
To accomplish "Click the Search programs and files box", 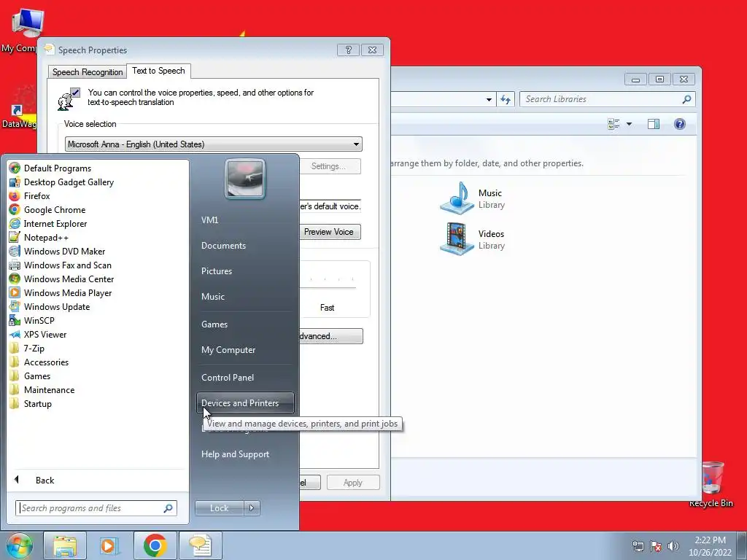I will tap(96, 508).
